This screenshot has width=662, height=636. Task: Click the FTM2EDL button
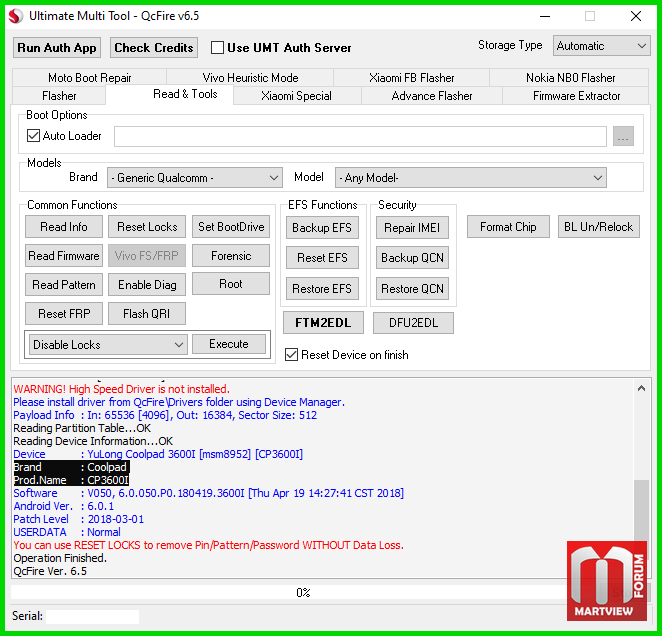tap(323, 323)
